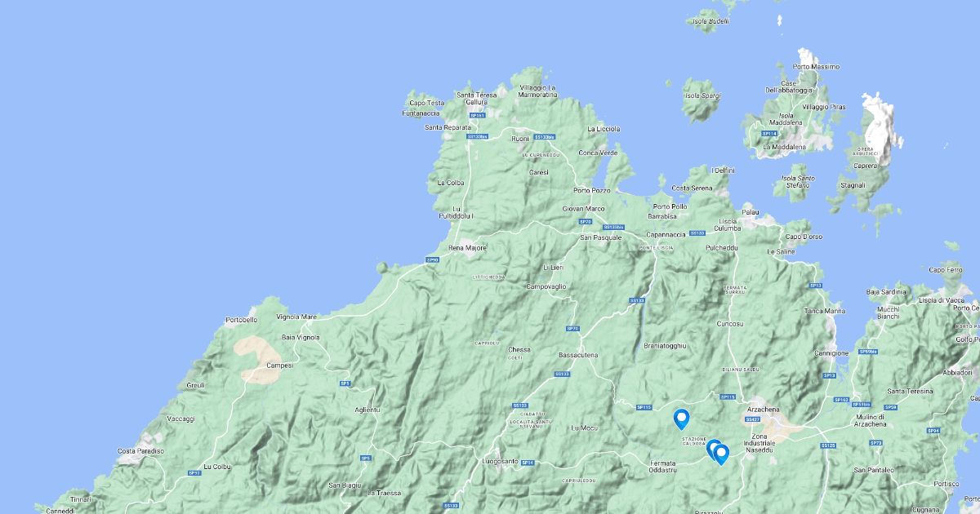Click the SP59bis road shield near Cannigione

(x=868, y=352)
